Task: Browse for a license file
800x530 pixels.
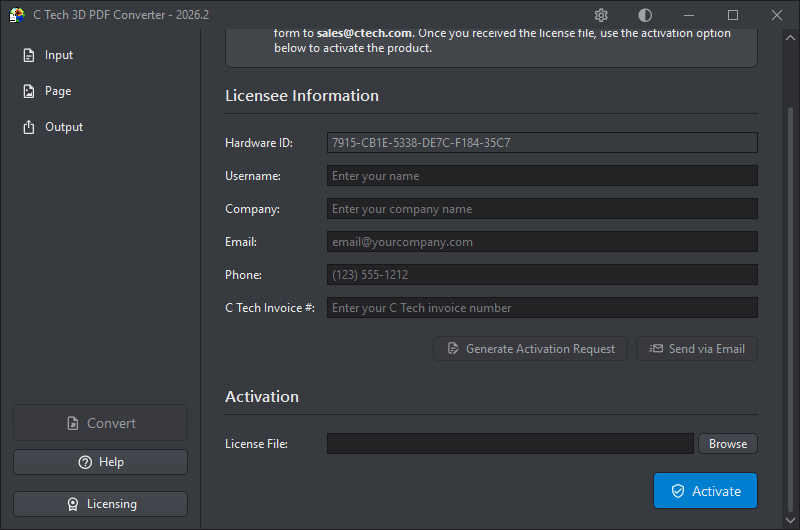Action: pos(728,444)
